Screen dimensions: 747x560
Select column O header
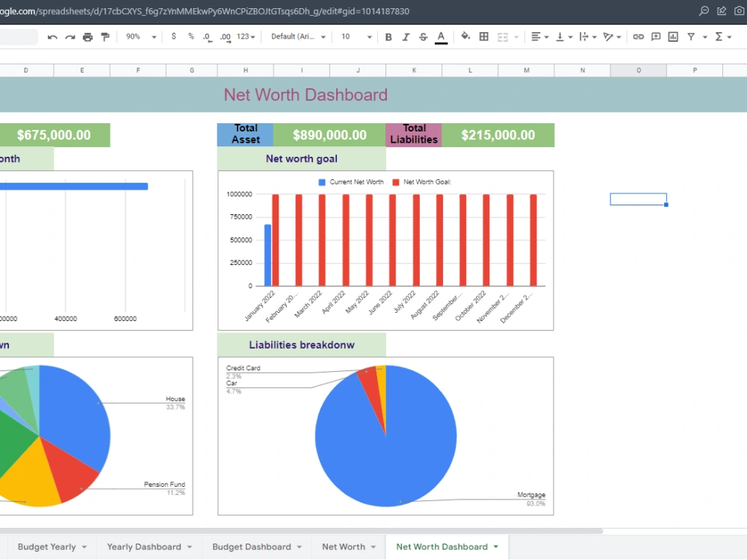pos(638,69)
